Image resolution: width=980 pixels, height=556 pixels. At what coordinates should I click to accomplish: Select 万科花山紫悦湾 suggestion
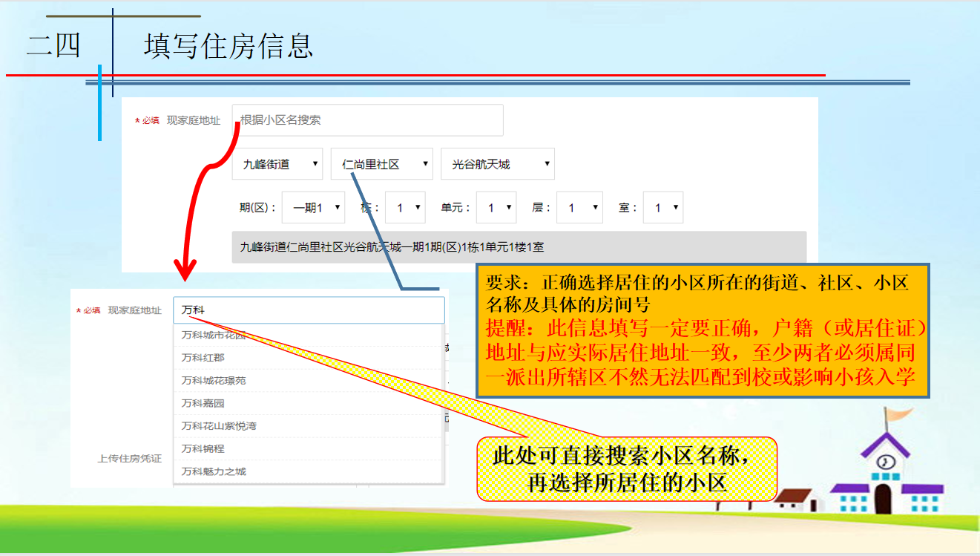[x=219, y=426]
